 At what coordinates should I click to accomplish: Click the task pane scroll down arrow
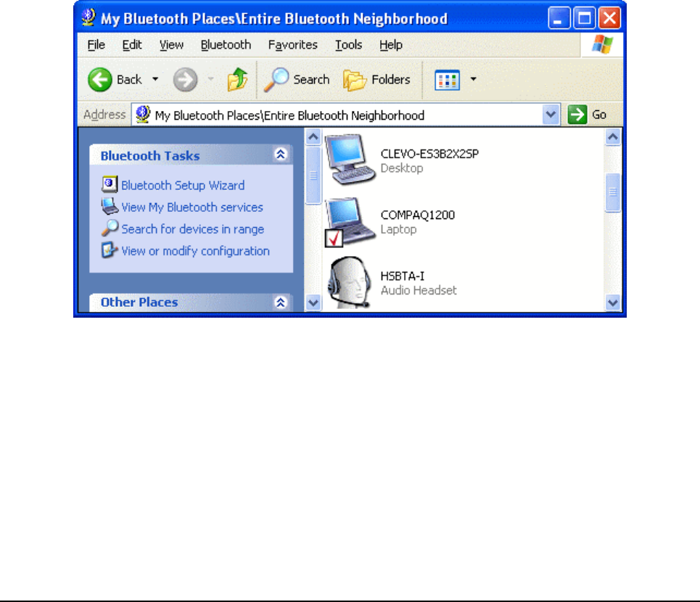click(313, 303)
